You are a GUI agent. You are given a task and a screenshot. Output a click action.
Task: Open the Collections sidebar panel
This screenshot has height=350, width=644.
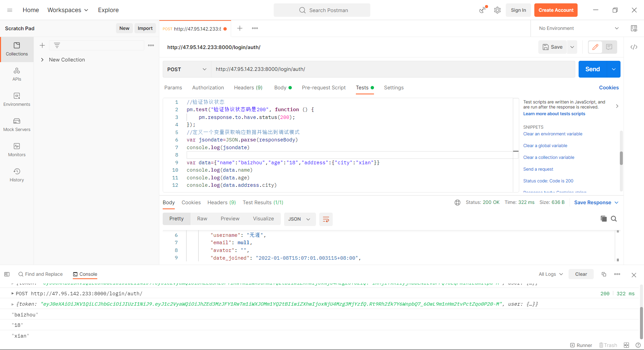click(17, 49)
